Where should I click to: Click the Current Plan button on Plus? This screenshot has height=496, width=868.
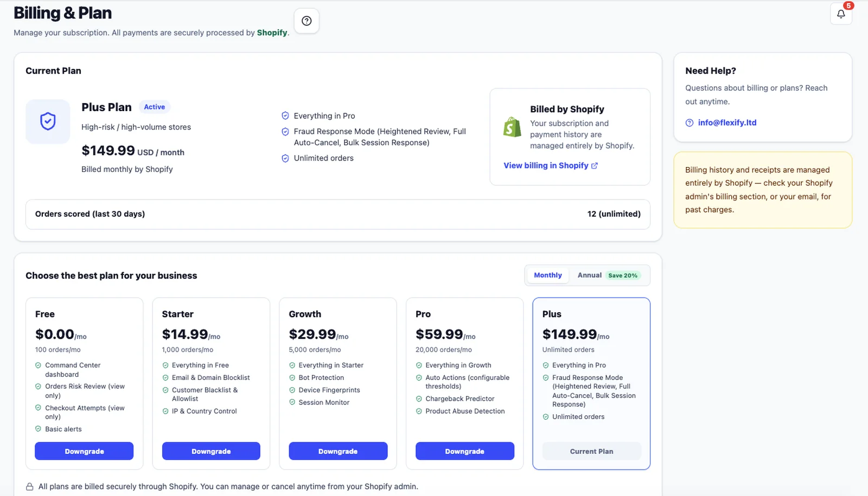(591, 451)
